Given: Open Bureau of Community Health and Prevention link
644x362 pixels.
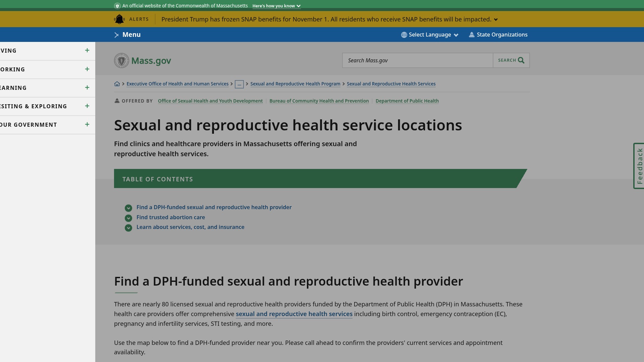Looking at the screenshot, I should [x=319, y=101].
